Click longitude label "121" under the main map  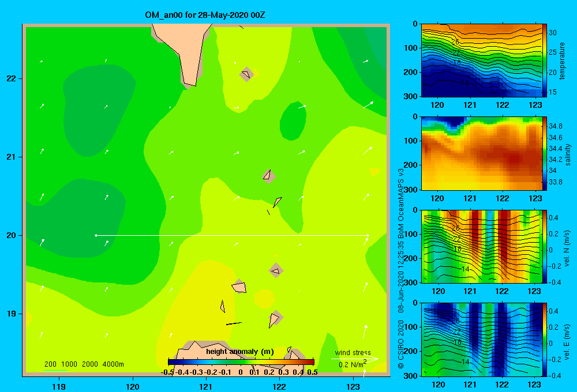pyautogui.click(x=206, y=386)
